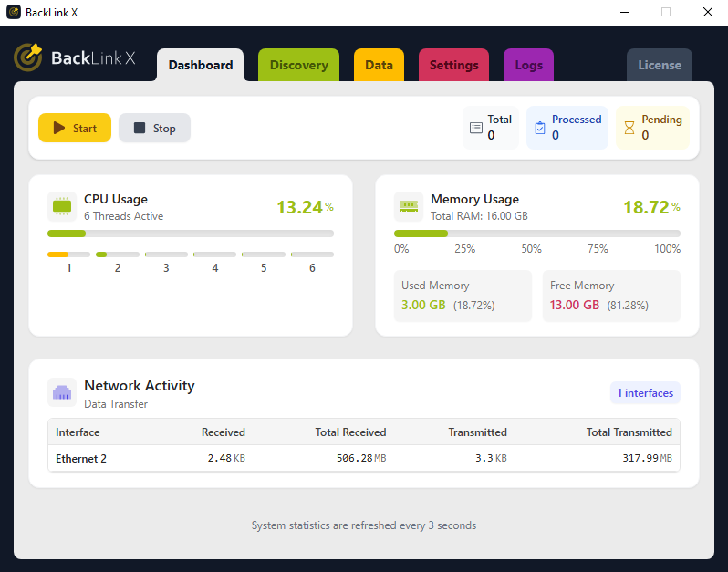Click the Total list icon
Screen dimensions: 728x572
pyautogui.click(x=476, y=128)
